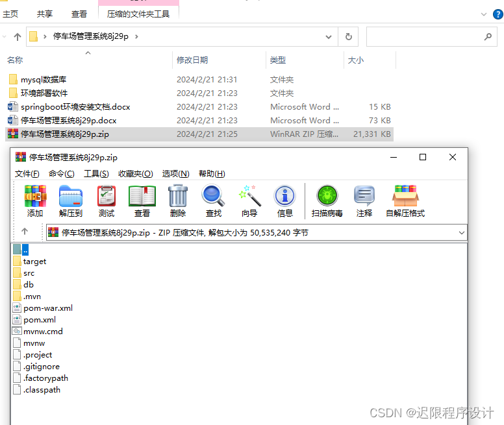The image size is (504, 425).
Task: Open the 工具(S) menu
Action: [96, 174]
